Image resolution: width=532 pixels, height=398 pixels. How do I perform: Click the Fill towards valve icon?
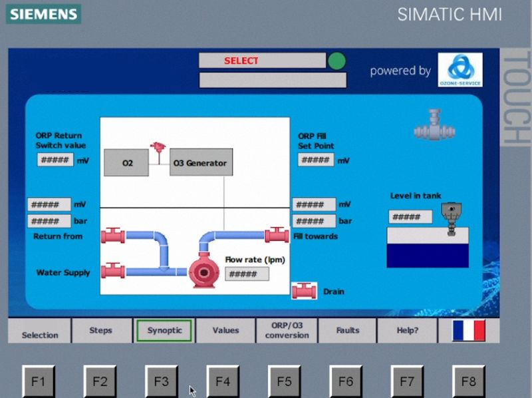pyautogui.click(x=277, y=235)
